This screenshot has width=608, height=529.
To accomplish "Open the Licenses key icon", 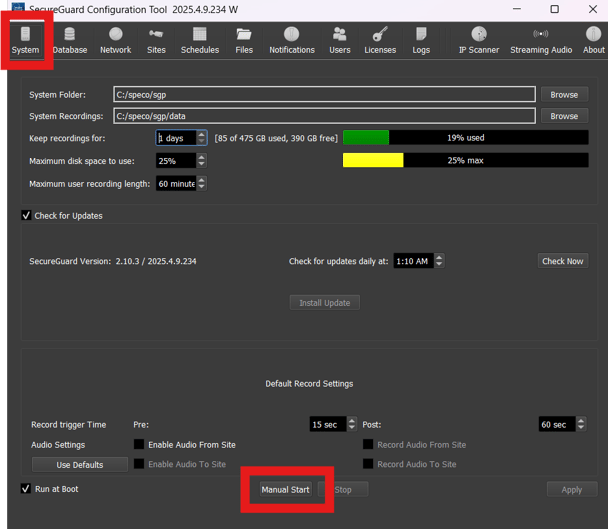I will coord(380,34).
